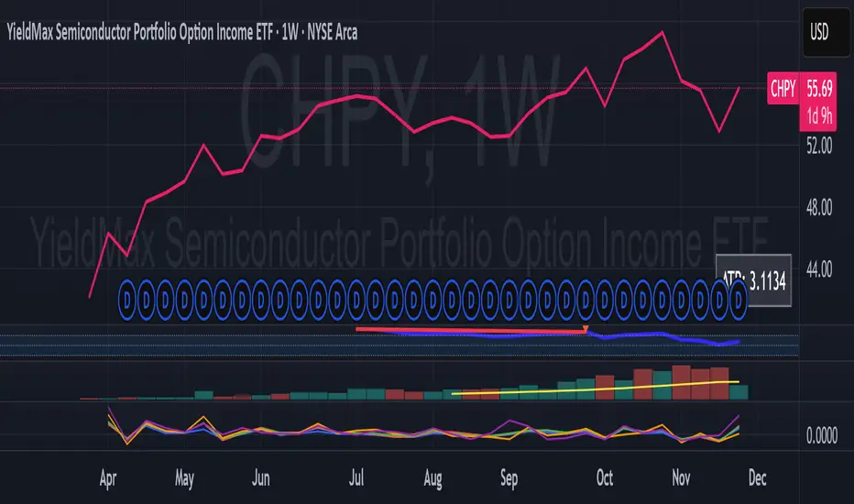Select the Apr label on time axis
The image size is (854, 504).
[108, 478]
